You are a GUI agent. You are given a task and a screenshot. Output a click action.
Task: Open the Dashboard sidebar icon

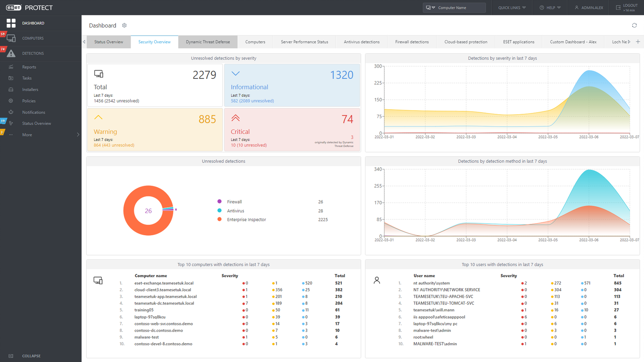11,23
